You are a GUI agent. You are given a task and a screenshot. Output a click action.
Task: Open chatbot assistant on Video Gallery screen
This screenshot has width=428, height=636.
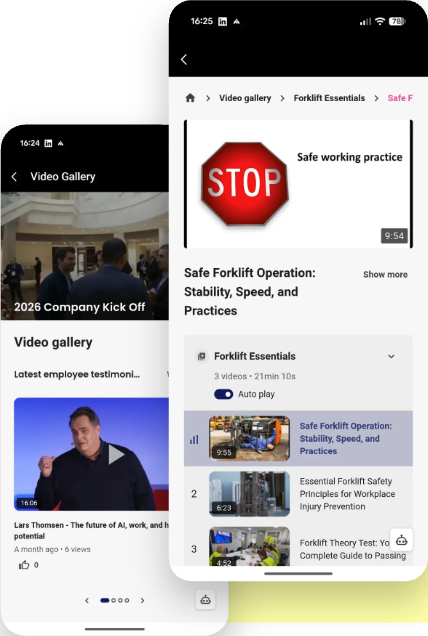click(x=205, y=599)
